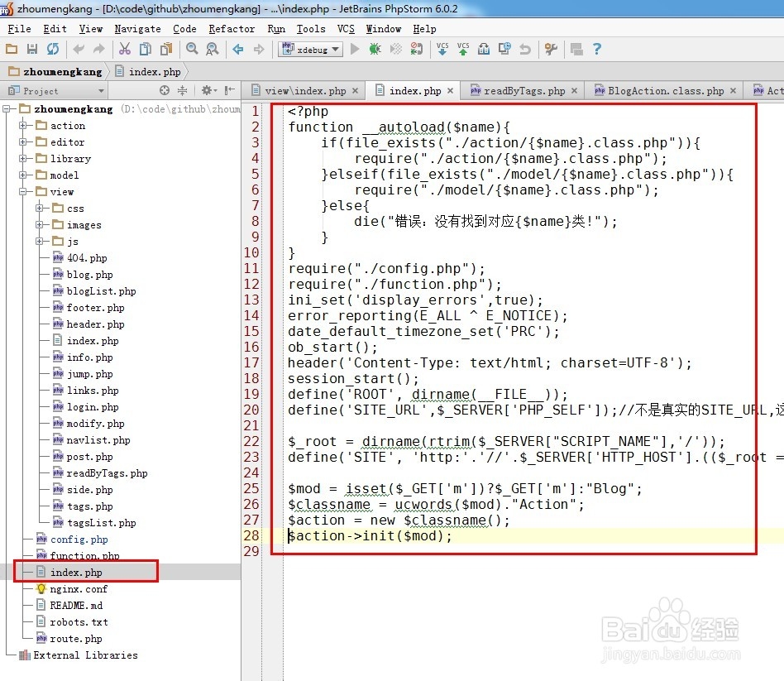Expand the model folder

click(x=23, y=175)
